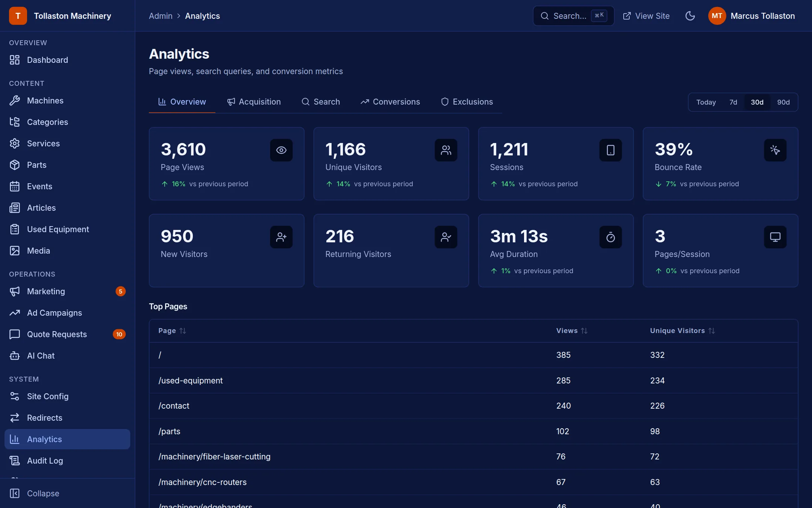Image resolution: width=812 pixels, height=508 pixels.
Task: Click the Sessions device icon
Action: (x=611, y=150)
